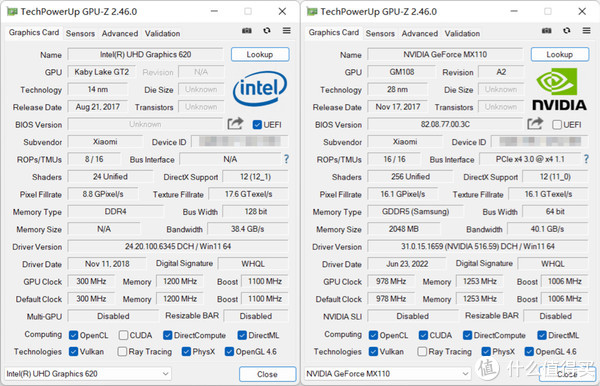
Task: Toggle the UEFI checkbox in NVIDIA window
Action: (x=557, y=125)
